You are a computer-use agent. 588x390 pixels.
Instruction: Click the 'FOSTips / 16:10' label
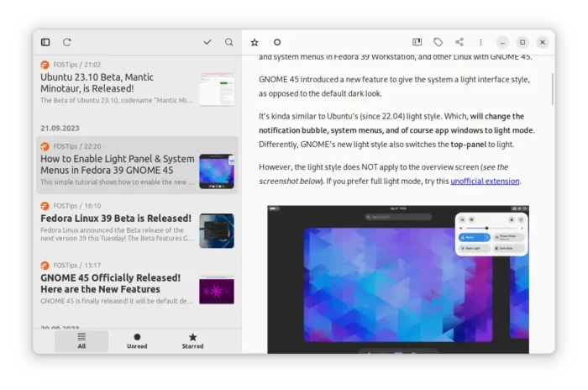tap(77, 206)
